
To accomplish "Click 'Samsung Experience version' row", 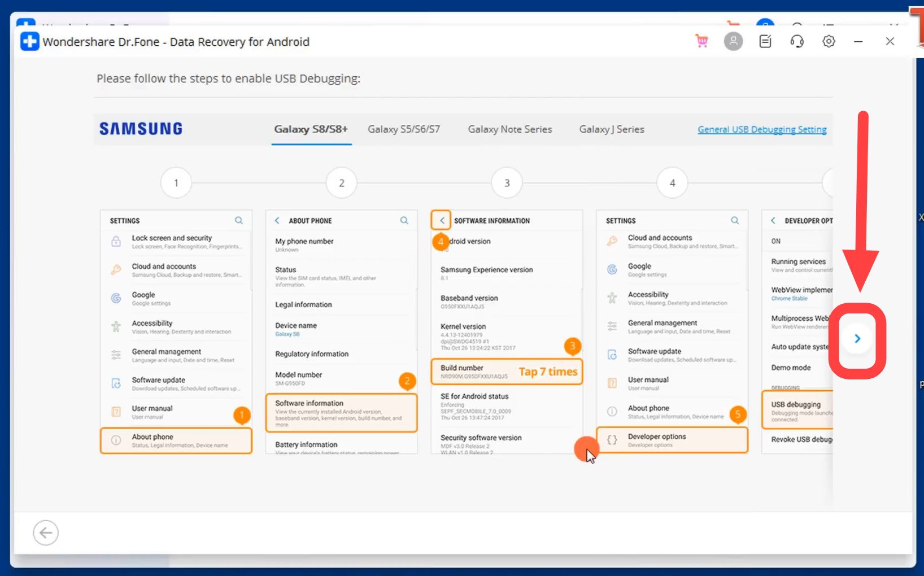I will (x=507, y=273).
